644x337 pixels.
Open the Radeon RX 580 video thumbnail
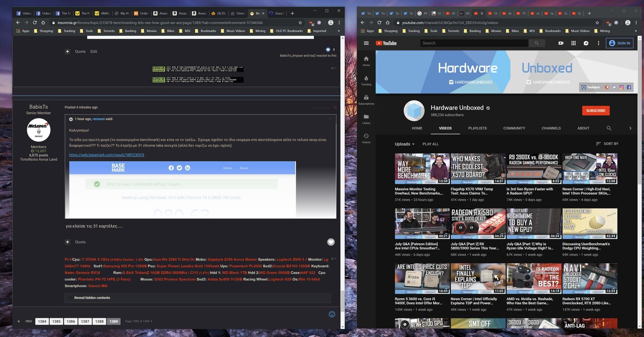point(478,224)
